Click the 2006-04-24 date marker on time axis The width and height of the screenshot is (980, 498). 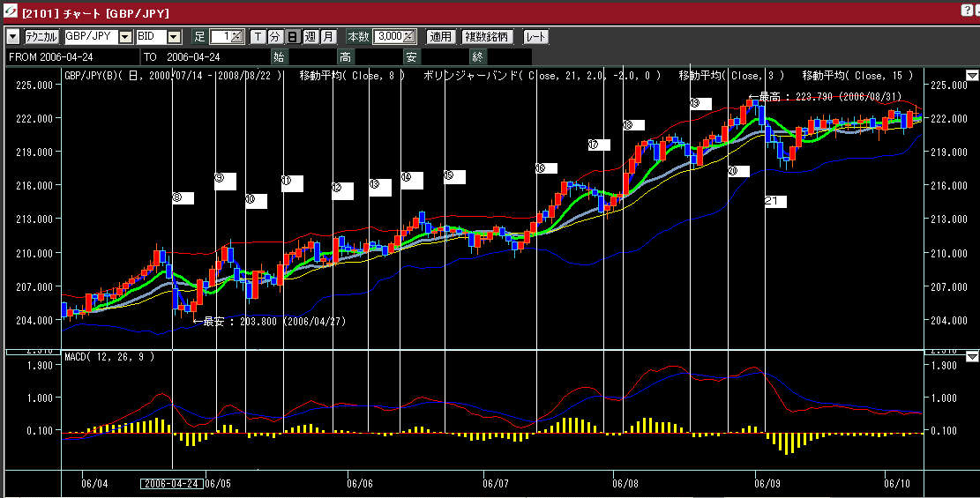(x=173, y=483)
